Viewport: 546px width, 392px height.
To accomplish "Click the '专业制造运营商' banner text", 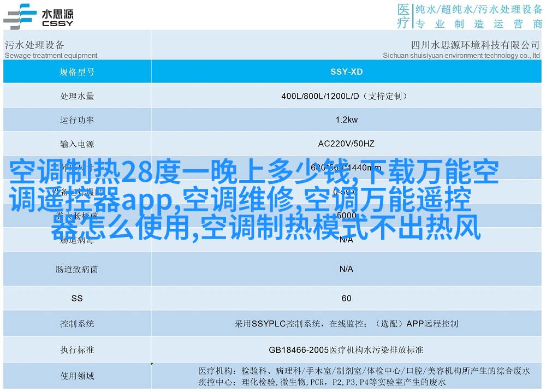I will tap(479, 23).
